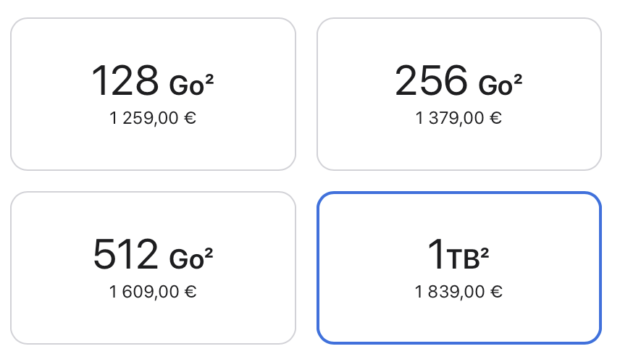Click the large "128" number

coord(125,81)
